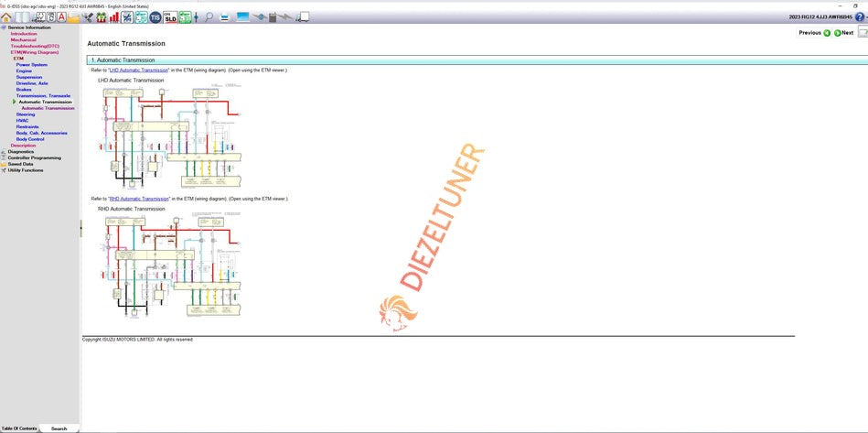
Task: Click the red letter A toolbar icon
Action: click(61, 17)
